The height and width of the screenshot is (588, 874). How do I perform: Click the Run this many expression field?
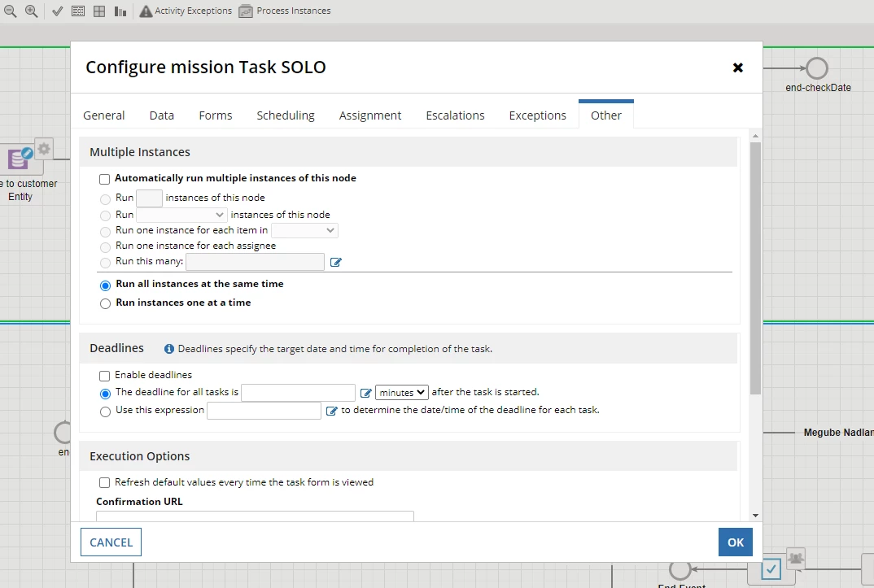click(256, 262)
